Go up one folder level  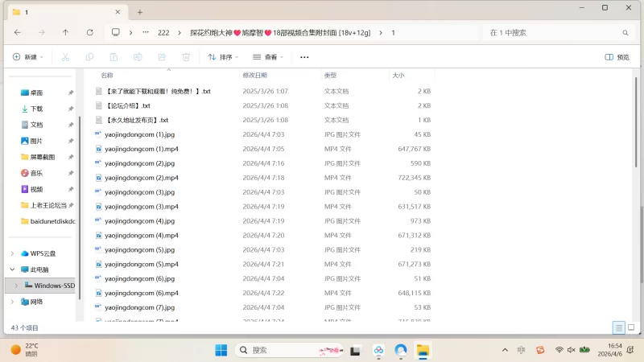click(65, 32)
